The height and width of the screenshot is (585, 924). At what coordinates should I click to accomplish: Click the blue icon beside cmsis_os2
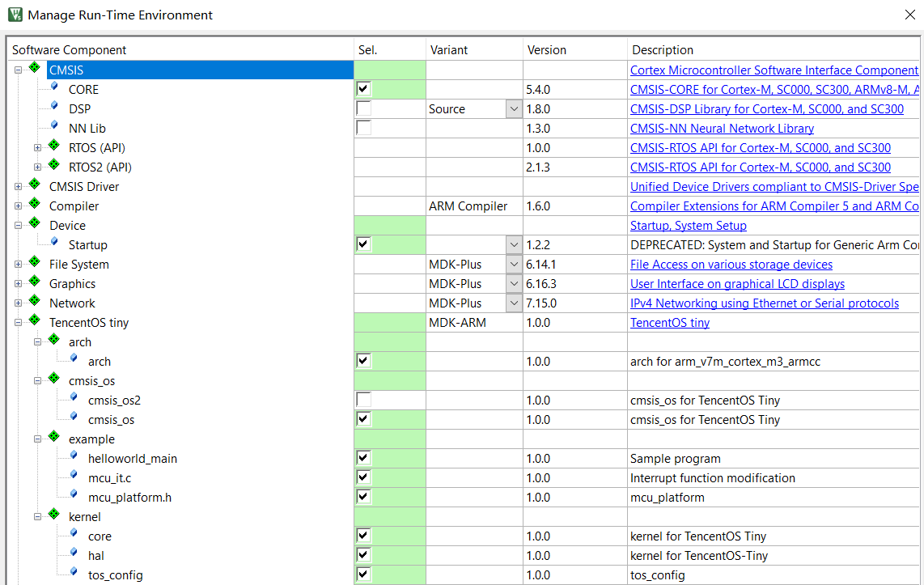(x=74, y=397)
